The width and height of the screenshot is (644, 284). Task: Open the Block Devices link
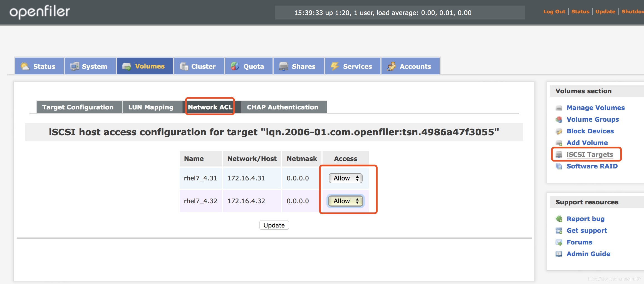pos(590,131)
